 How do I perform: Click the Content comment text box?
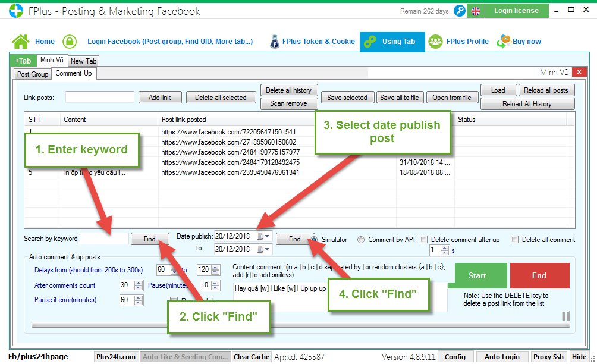pos(340,297)
